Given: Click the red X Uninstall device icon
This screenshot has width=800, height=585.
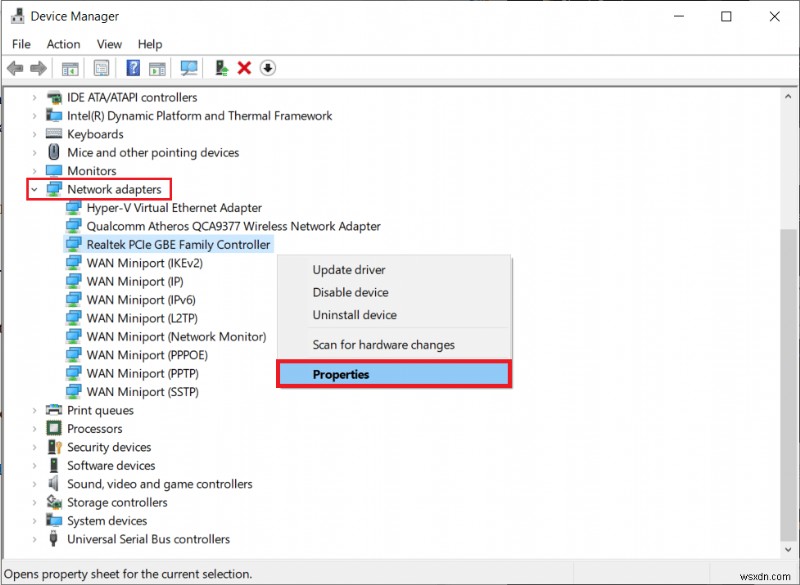Looking at the screenshot, I should (x=244, y=68).
